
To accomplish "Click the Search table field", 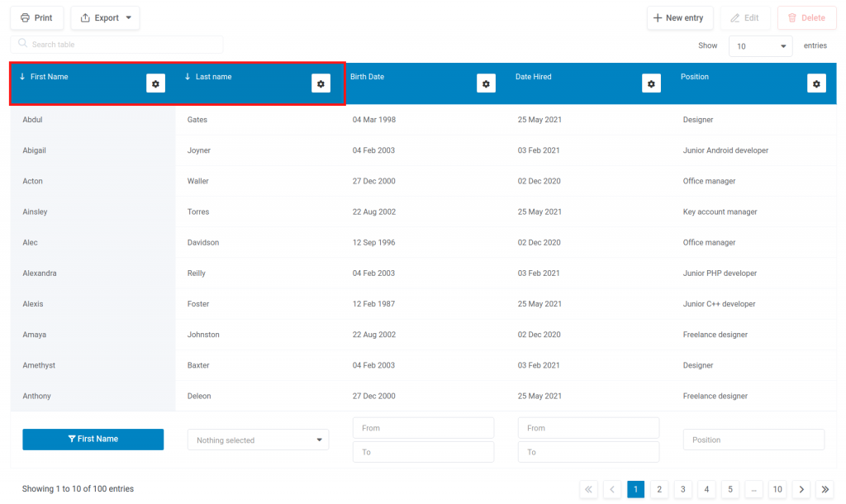I will tap(116, 44).
